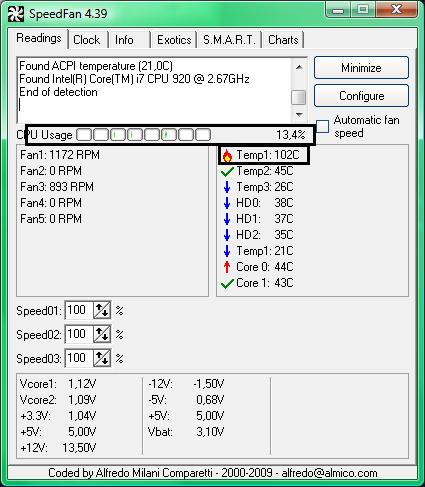Click the Speed01 up/down stepper arrows
The width and height of the screenshot is (425, 487).
pos(102,310)
